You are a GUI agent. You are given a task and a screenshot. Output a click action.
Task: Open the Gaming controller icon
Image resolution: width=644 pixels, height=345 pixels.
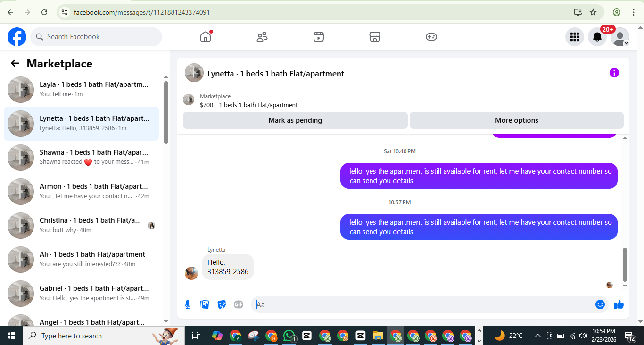[431, 37]
